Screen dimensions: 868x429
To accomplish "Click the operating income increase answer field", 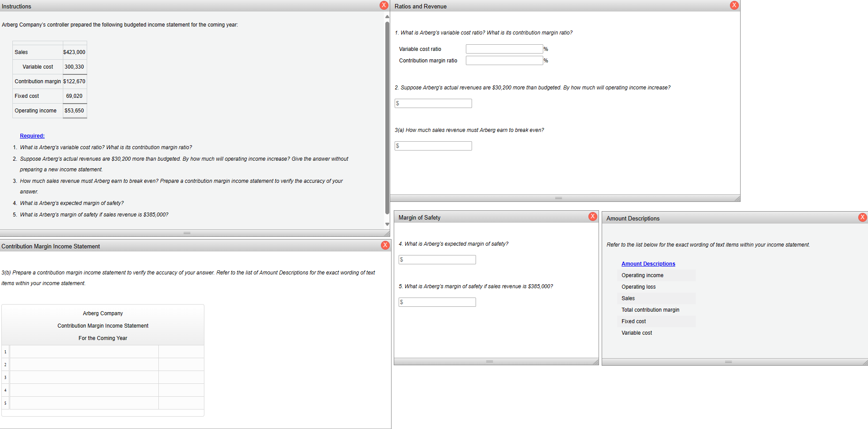I will point(433,104).
